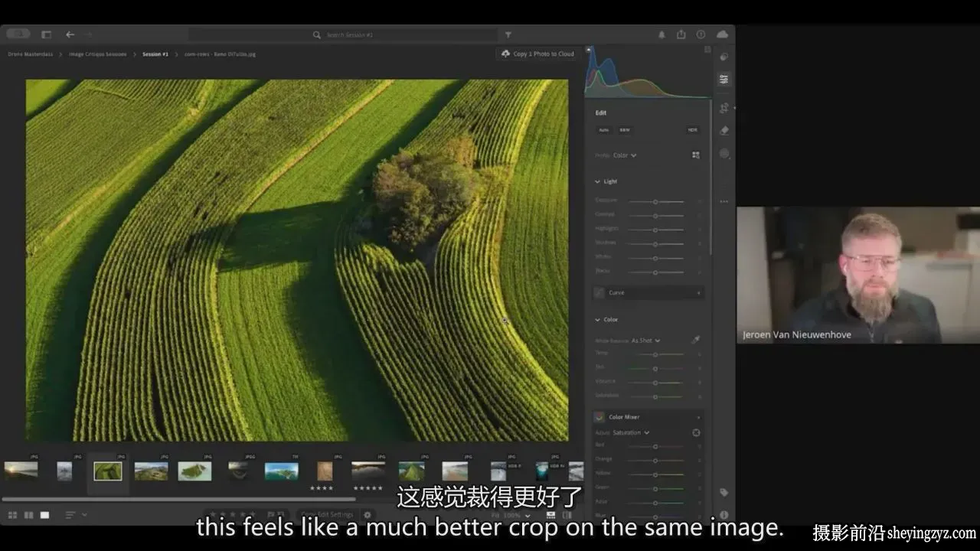
Task: Pick the white balance eyedropper
Action: 695,339
